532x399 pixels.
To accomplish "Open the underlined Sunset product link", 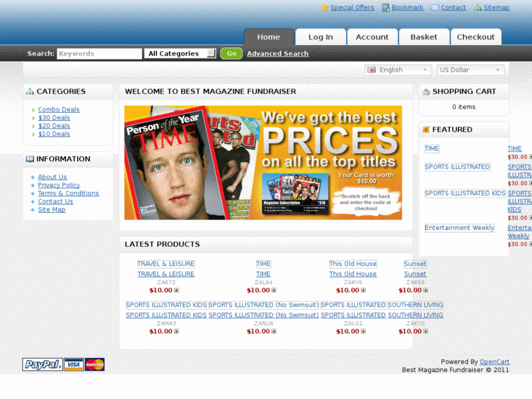I will 416,274.
